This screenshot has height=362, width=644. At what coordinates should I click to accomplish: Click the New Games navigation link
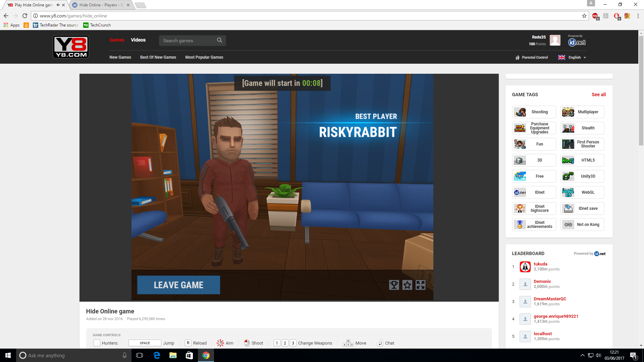[x=120, y=57]
